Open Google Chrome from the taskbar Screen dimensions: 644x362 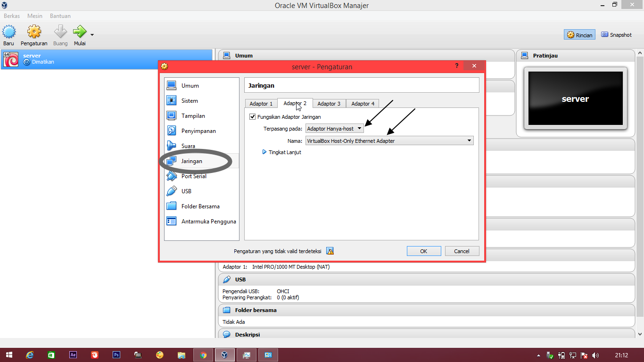point(203,355)
